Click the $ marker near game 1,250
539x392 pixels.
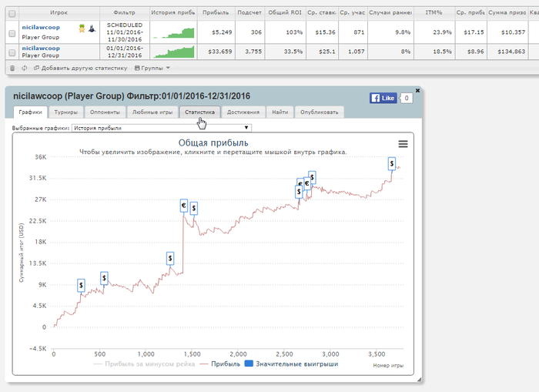(x=170, y=258)
